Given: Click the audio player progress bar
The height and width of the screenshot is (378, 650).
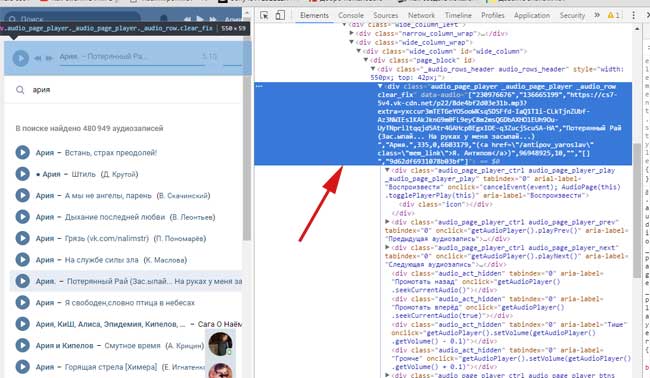Looking at the screenshot, I should [131, 65].
